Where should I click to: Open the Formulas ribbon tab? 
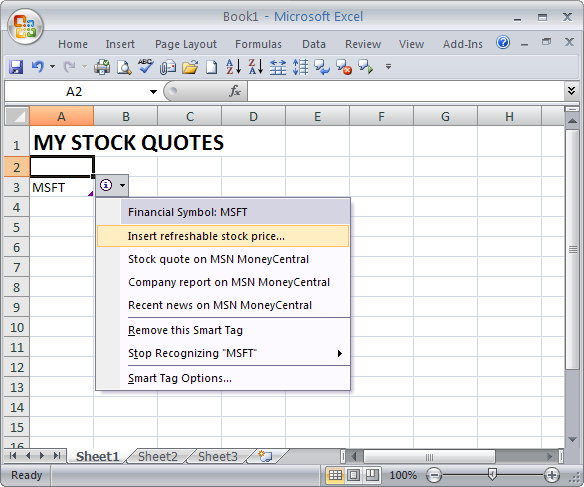258,44
